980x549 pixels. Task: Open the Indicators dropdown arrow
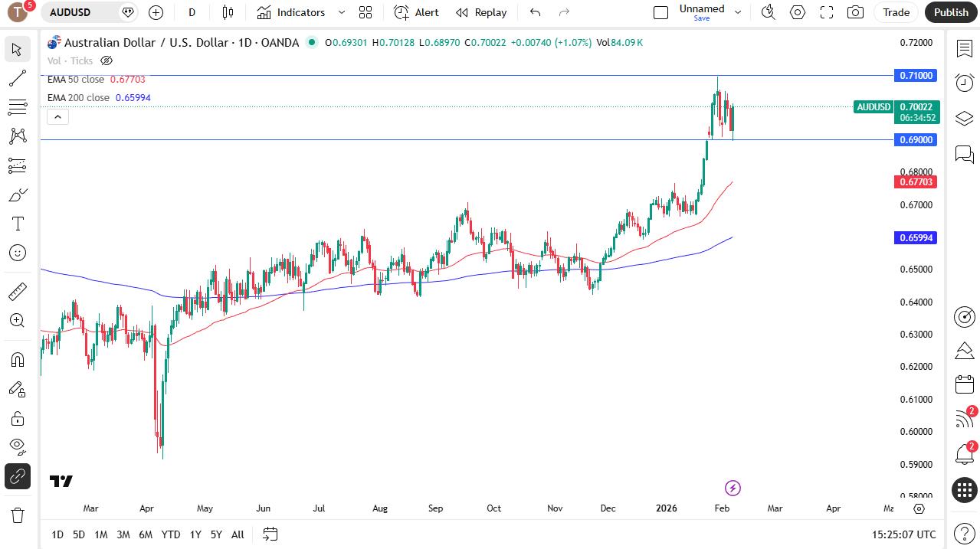342,12
